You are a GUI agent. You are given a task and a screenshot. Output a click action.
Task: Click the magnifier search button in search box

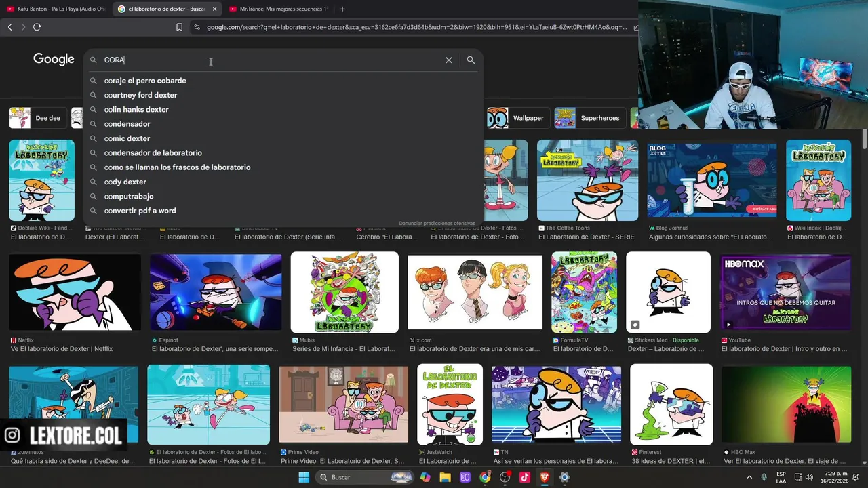tap(471, 60)
